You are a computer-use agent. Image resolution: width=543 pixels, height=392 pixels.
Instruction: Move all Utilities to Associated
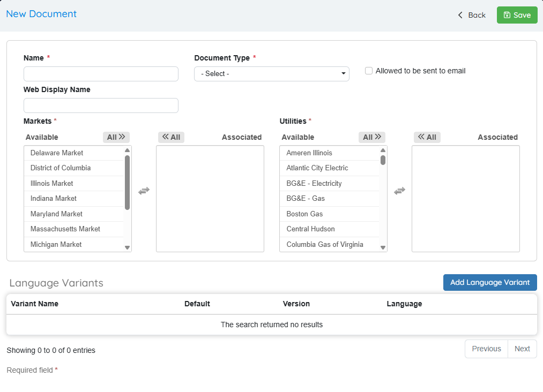[x=372, y=137]
